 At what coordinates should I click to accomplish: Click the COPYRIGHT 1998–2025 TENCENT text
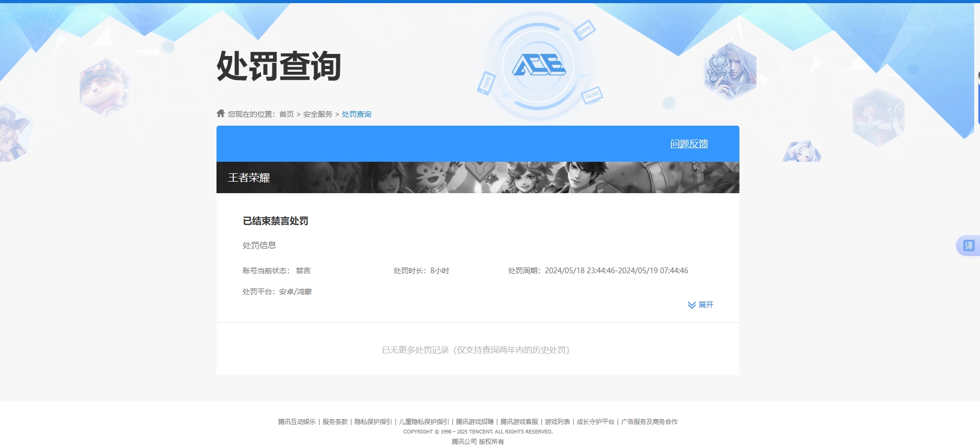pyautogui.click(x=478, y=432)
